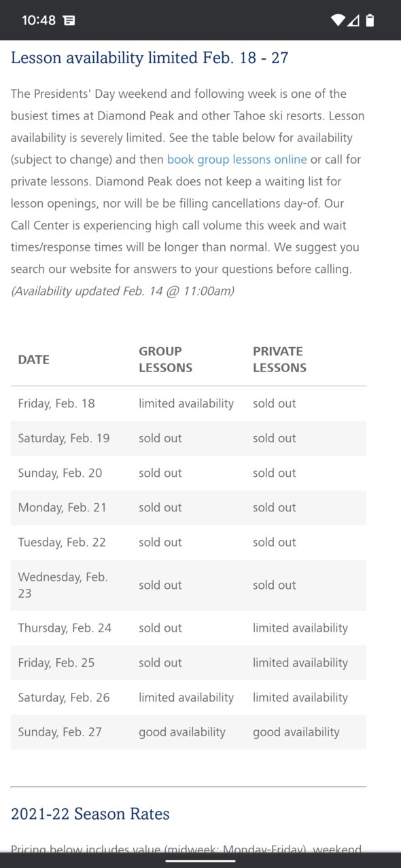Tap the Wednesday, Feb. 23 date cell
401x868 pixels.
[x=63, y=585]
